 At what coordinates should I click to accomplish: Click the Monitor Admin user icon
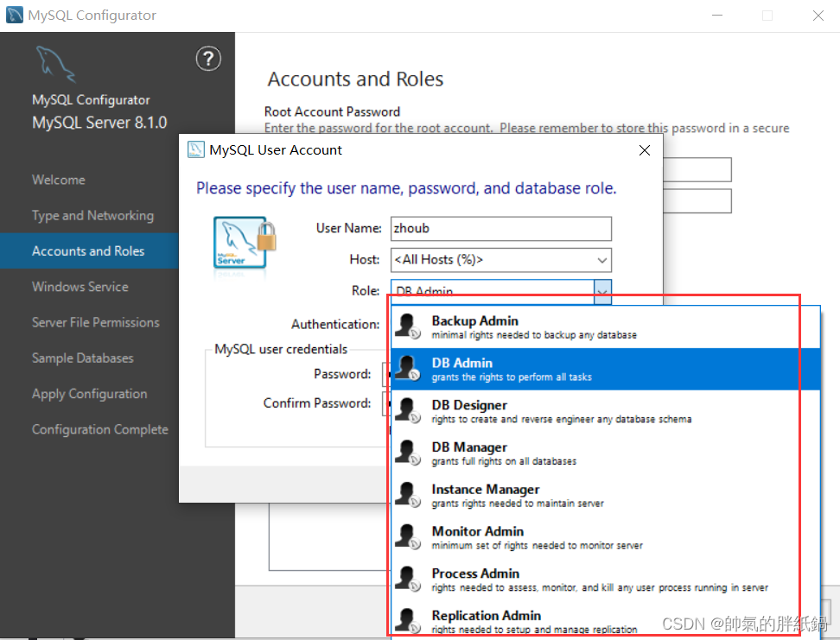pyautogui.click(x=408, y=537)
